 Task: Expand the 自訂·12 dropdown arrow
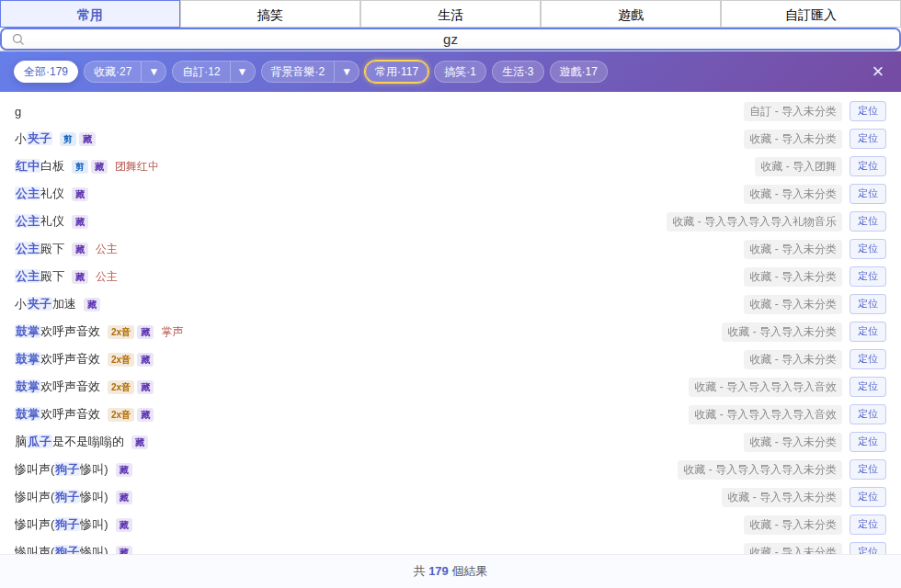[x=243, y=72]
